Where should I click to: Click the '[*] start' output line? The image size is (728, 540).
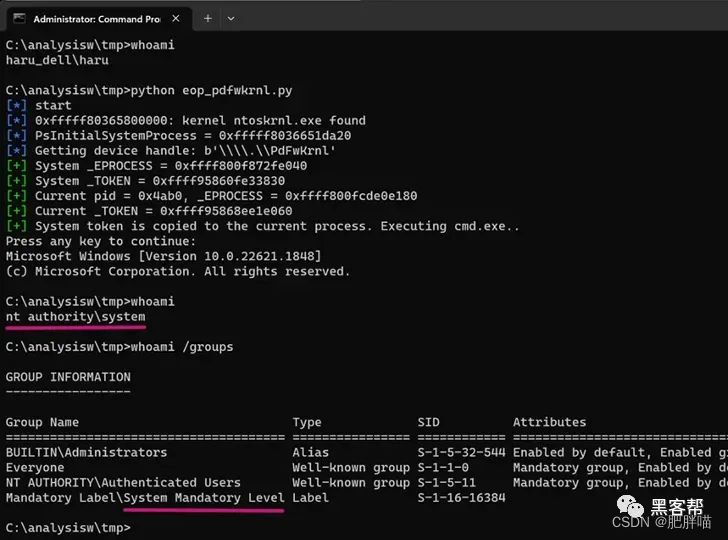tap(39, 105)
